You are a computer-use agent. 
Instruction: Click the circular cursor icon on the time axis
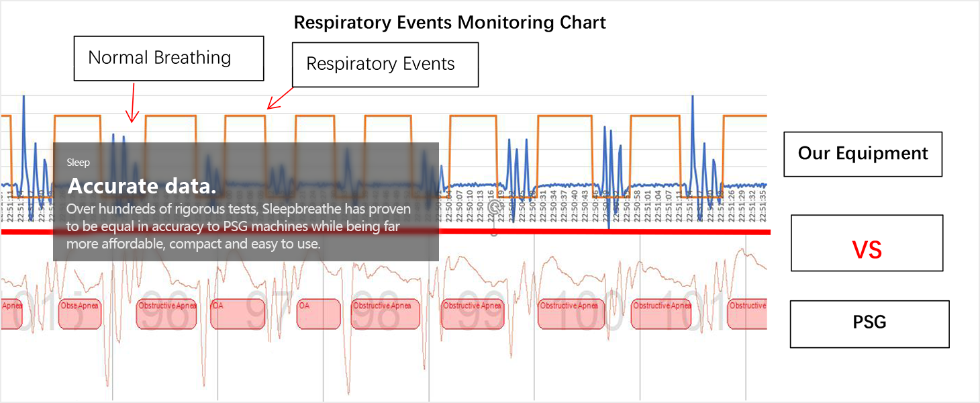[x=495, y=206]
